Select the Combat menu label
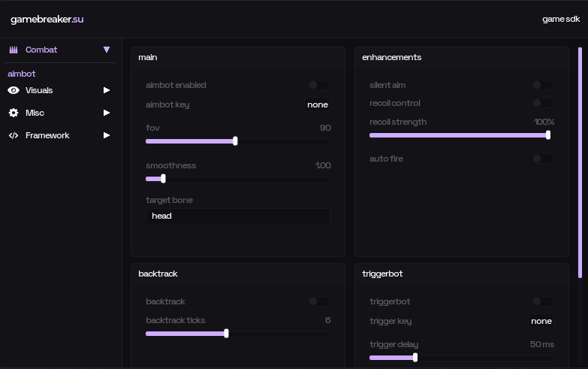 click(41, 50)
